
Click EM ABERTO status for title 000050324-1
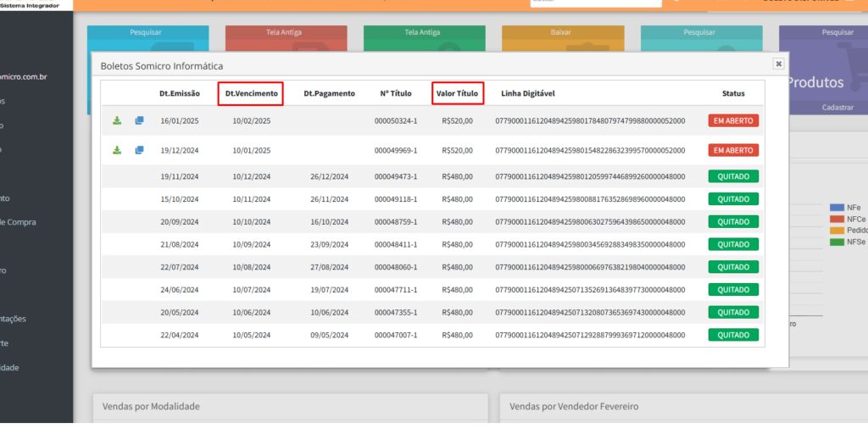(x=733, y=120)
